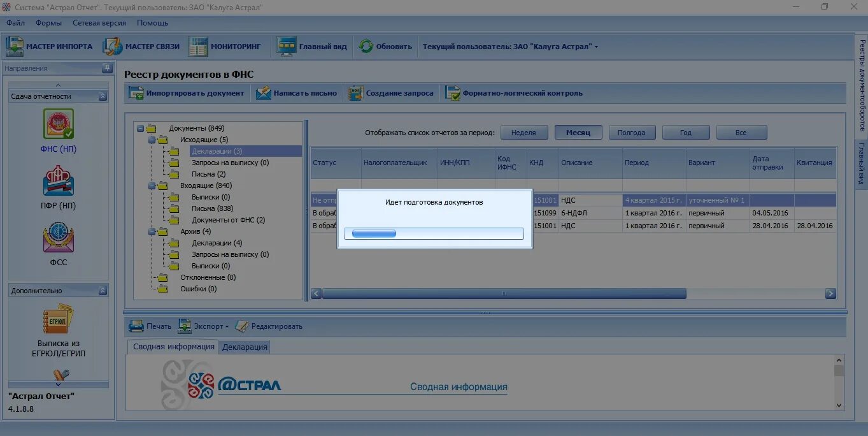868x436 pixels.
Task: Click the table scroll right arrow
Action: point(830,294)
